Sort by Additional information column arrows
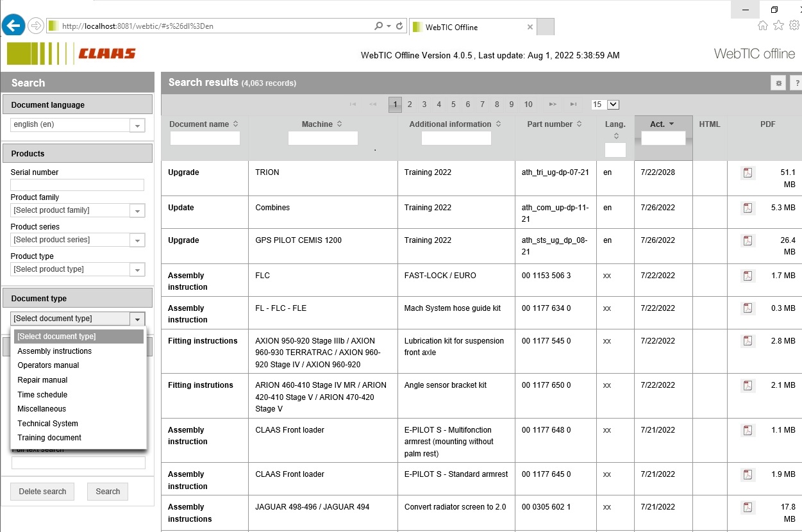 click(498, 124)
